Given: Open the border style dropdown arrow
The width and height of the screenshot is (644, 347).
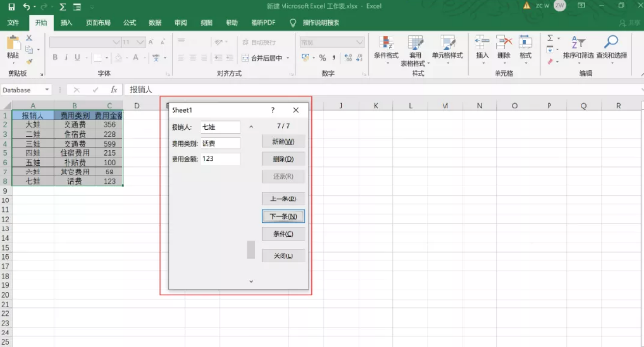Looking at the screenshot, I should pos(107,58).
